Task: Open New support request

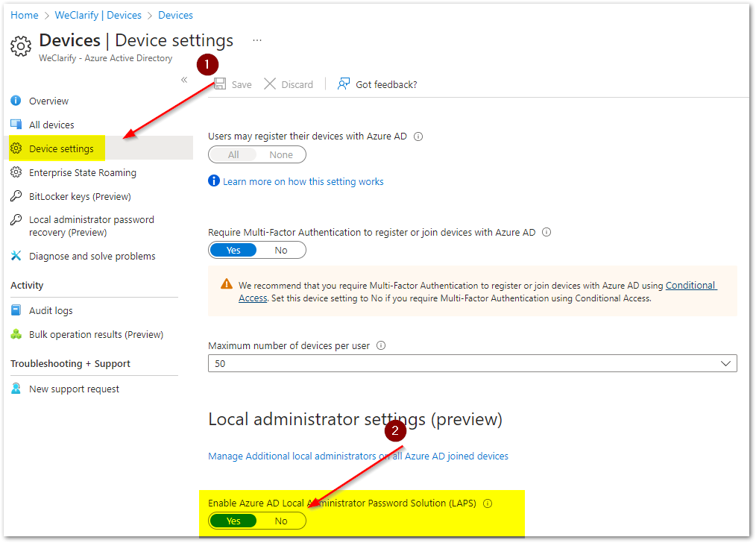Action: (74, 389)
